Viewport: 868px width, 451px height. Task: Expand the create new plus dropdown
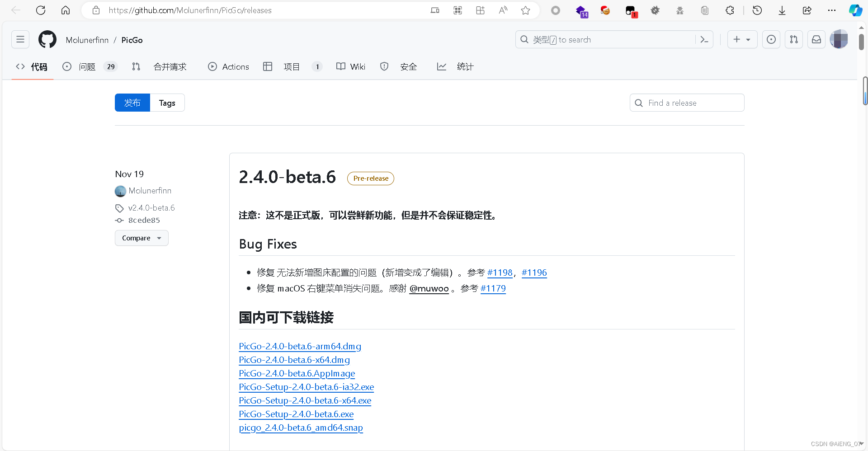coord(742,39)
